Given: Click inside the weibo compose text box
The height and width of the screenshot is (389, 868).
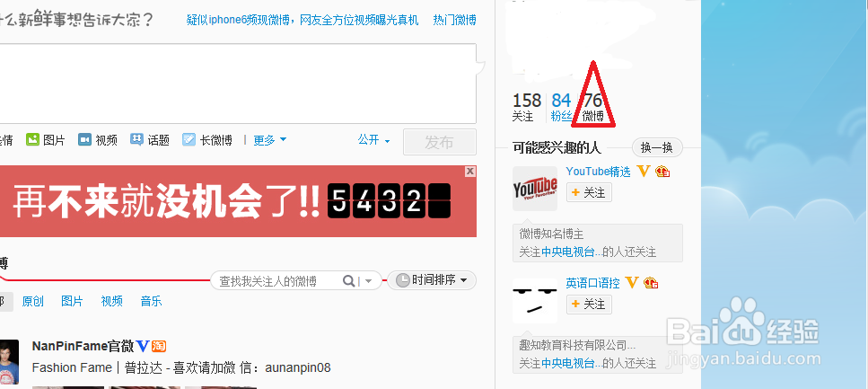Looking at the screenshot, I should click(x=238, y=84).
